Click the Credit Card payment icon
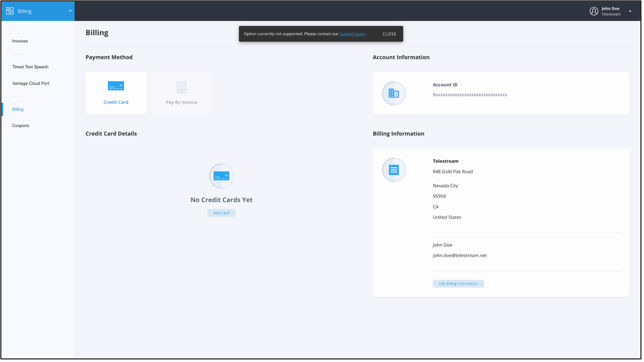 [x=116, y=86]
